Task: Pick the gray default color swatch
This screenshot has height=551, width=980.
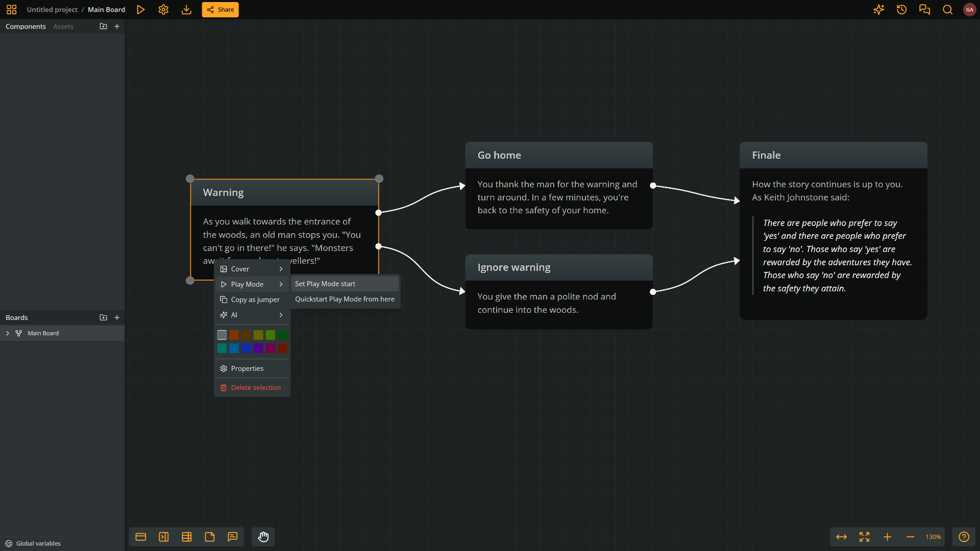Action: coord(222,335)
